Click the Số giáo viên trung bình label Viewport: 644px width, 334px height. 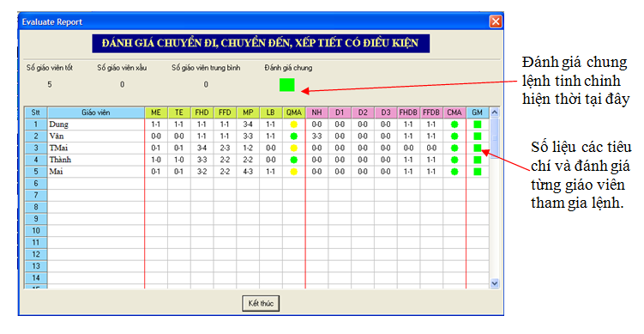click(206, 68)
